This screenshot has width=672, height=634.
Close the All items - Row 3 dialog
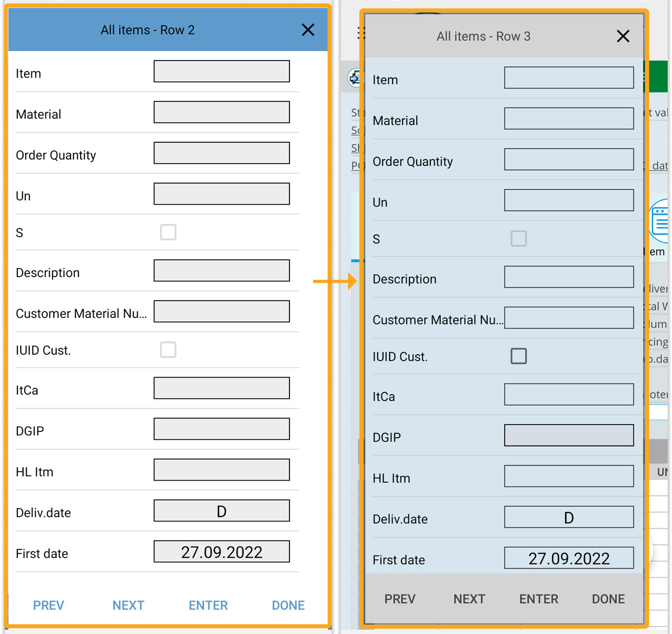[x=623, y=36]
